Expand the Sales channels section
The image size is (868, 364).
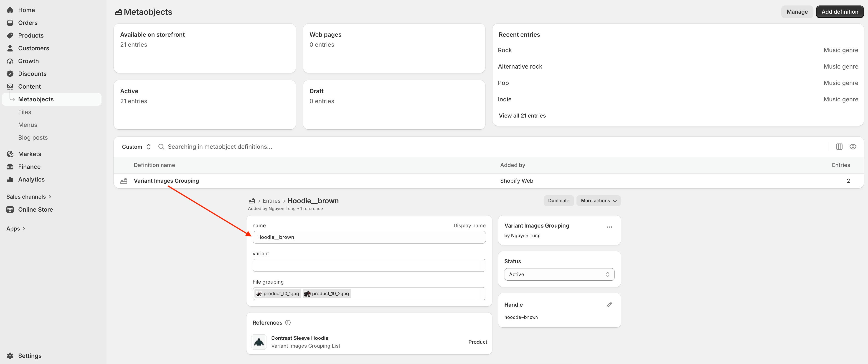point(29,197)
